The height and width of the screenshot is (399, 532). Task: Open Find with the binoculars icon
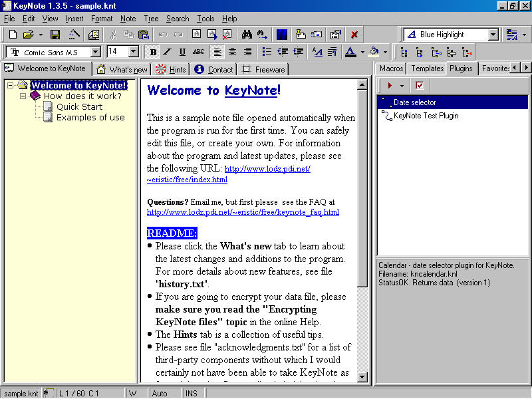(247, 35)
